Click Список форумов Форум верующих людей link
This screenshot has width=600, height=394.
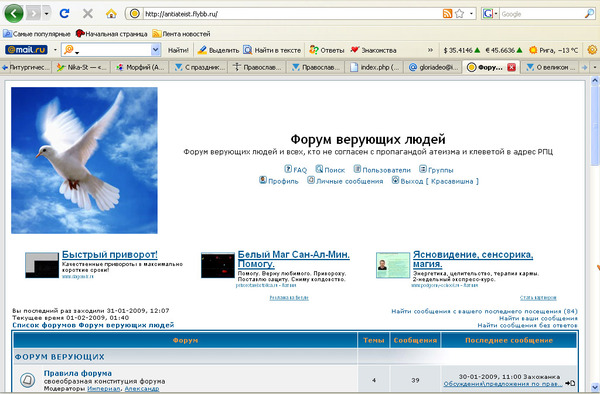tap(93, 325)
